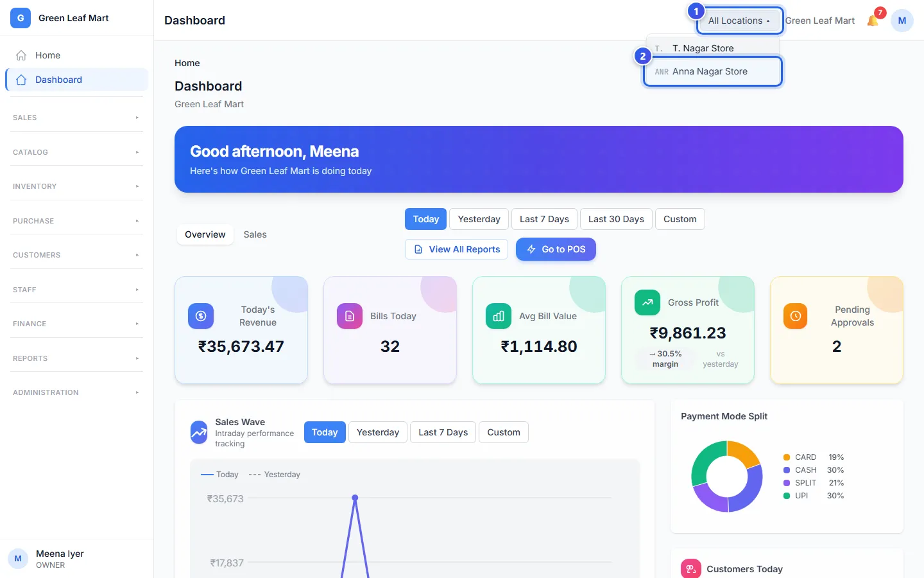924x578 pixels.
Task: Open Dashboard in the sidebar
Action: coord(77,80)
